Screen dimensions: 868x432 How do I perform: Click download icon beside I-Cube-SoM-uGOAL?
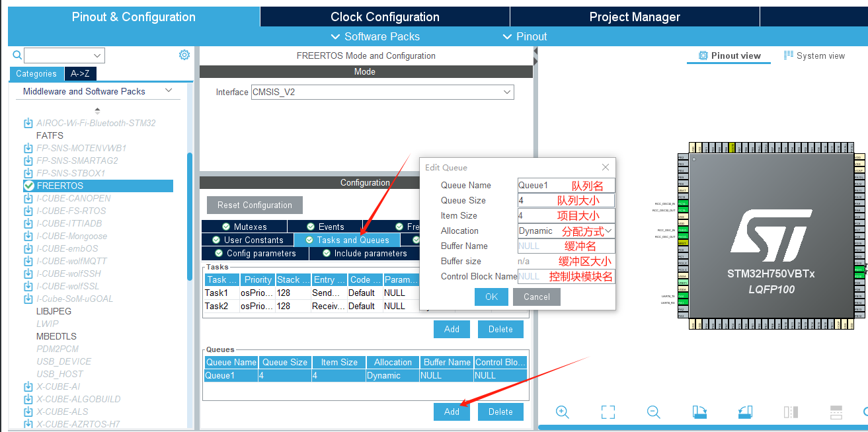pos(28,299)
